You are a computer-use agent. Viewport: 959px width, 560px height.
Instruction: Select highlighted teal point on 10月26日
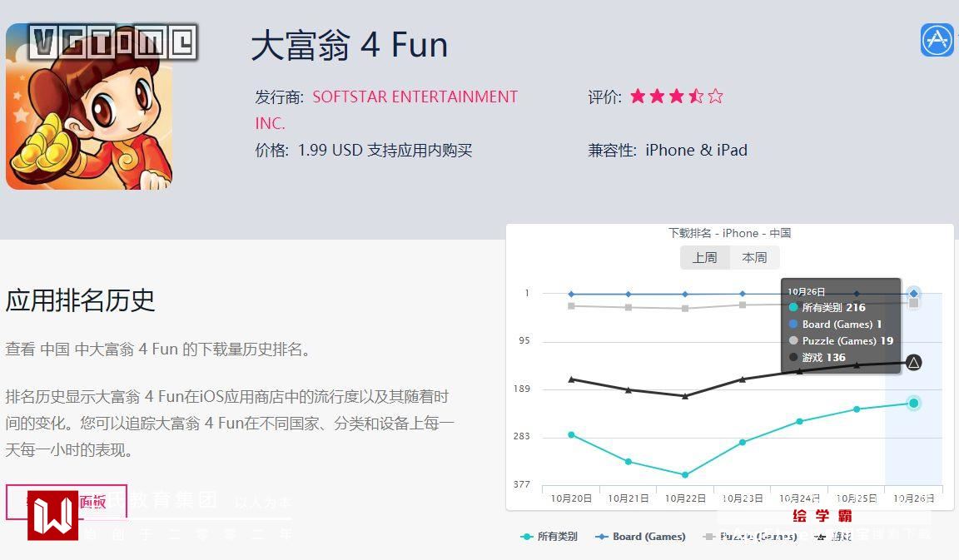click(x=914, y=403)
